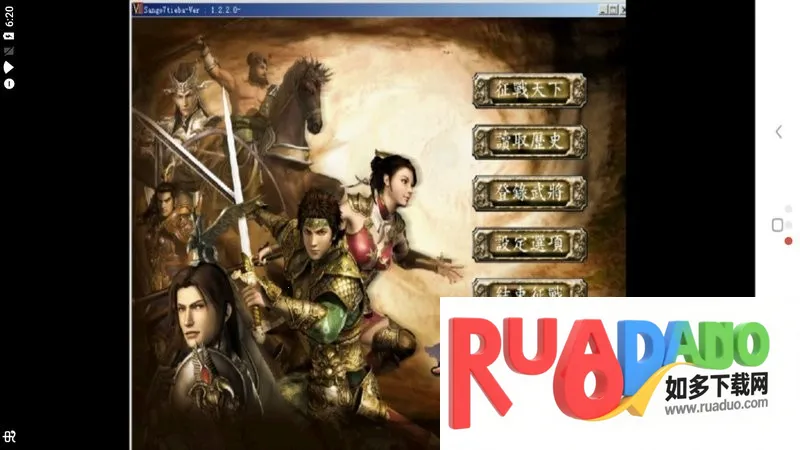Open the www.ruaduo.com link

pos(716,405)
